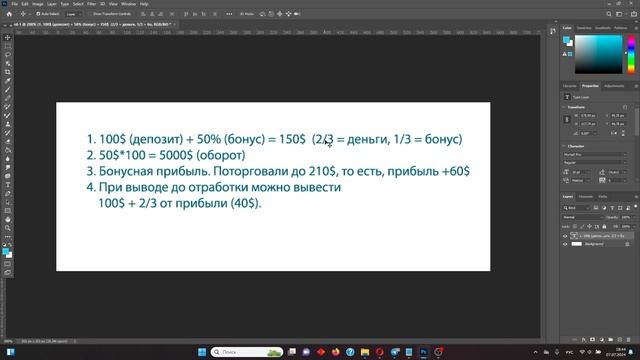Select the Background layer row
Image resolution: width=640 pixels, height=360 pixels.
pos(598,244)
